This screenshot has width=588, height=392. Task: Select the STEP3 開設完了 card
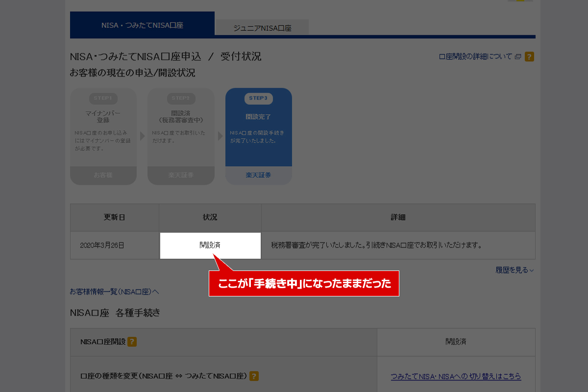[x=259, y=136]
